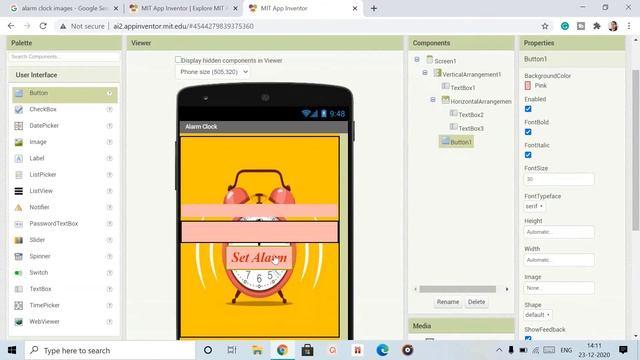Click the Height input field
Image resolution: width=640 pixels, height=360 pixels.
point(559,232)
